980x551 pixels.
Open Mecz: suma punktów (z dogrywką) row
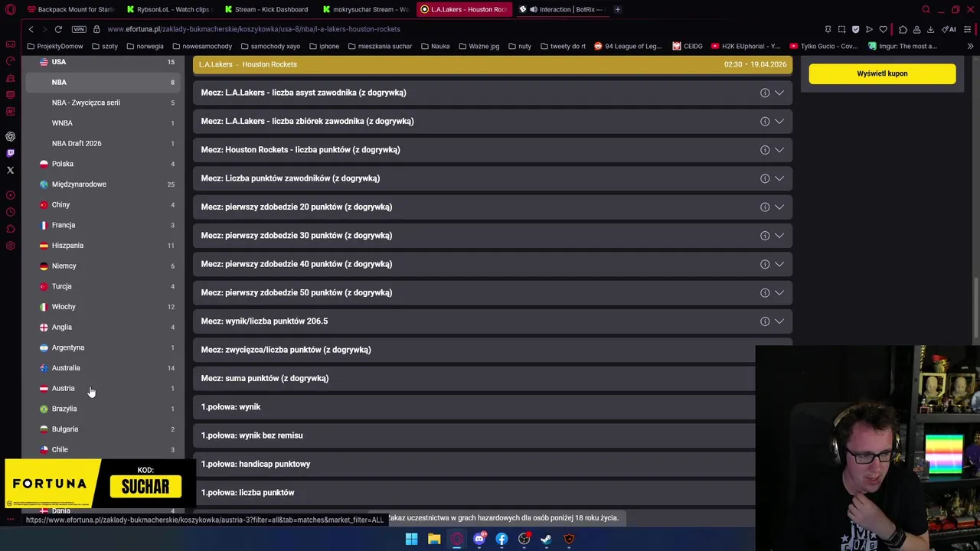[475, 378]
